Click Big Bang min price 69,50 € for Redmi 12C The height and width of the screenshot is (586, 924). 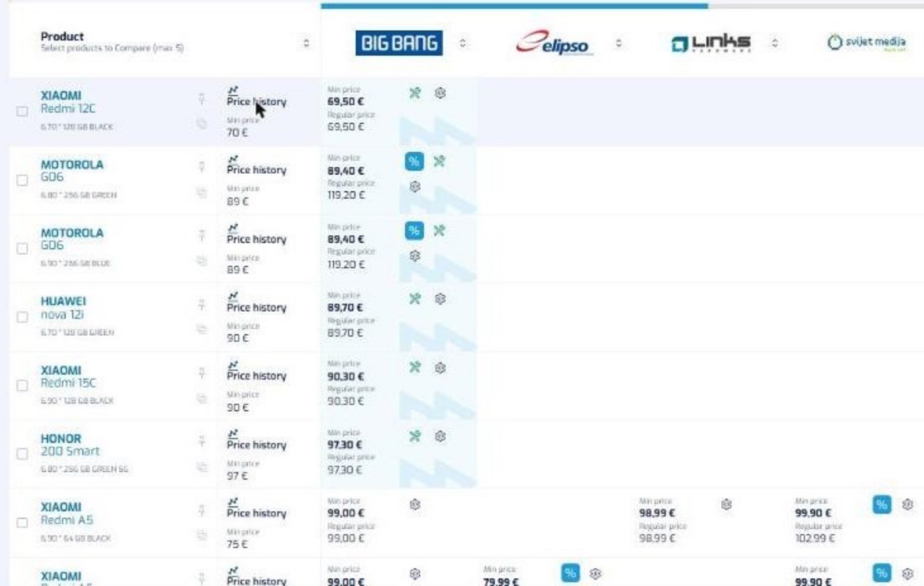click(346, 101)
